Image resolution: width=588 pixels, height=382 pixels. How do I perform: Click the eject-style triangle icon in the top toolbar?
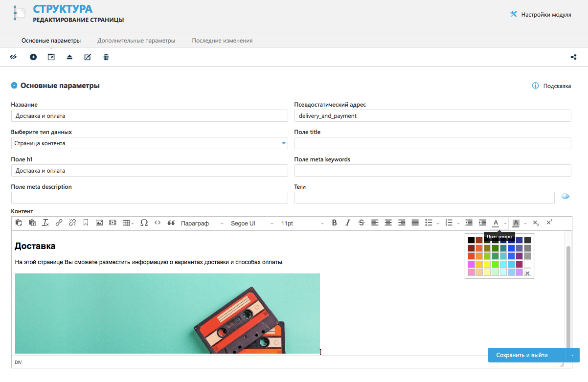click(69, 57)
